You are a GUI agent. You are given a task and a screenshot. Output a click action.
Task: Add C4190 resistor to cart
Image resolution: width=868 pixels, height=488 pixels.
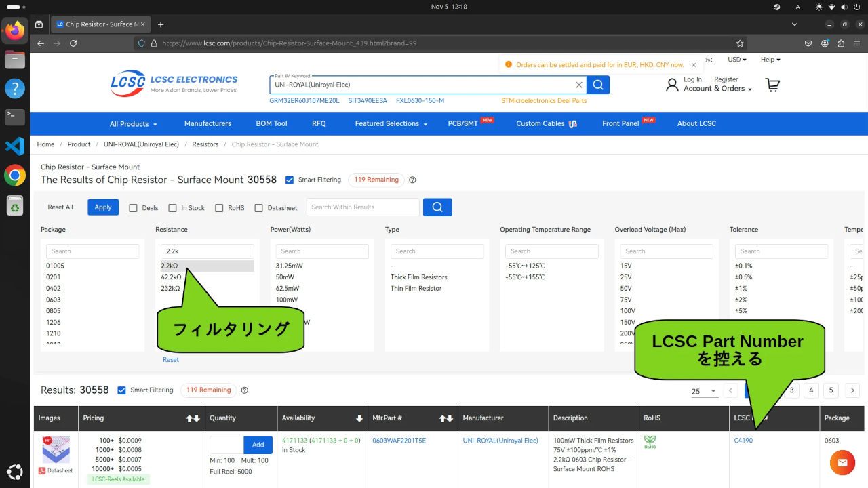coord(258,445)
